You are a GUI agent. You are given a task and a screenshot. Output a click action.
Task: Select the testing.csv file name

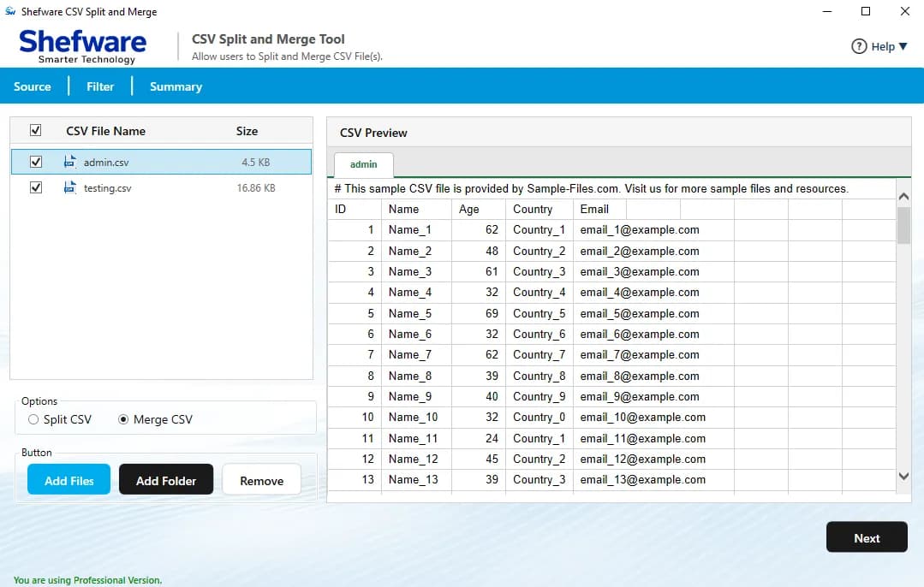(x=107, y=188)
